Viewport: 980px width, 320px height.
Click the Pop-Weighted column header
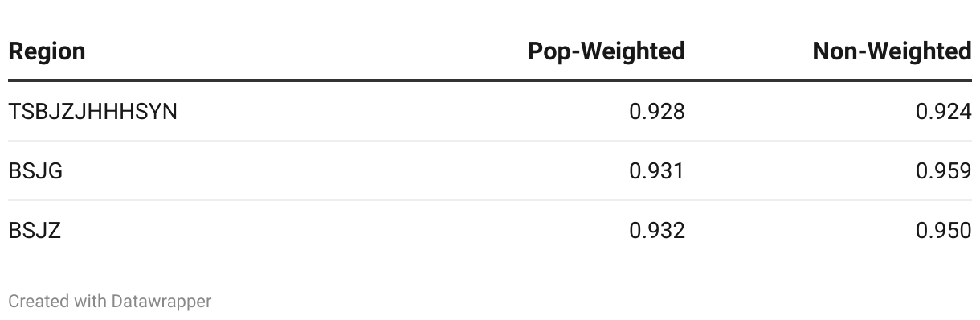[x=606, y=51]
